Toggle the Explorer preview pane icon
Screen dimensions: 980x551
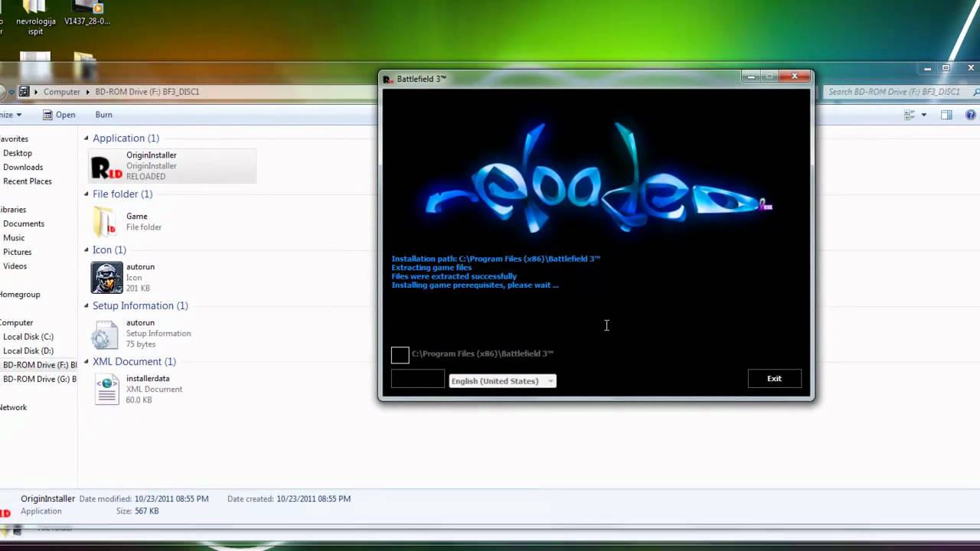[x=946, y=115]
